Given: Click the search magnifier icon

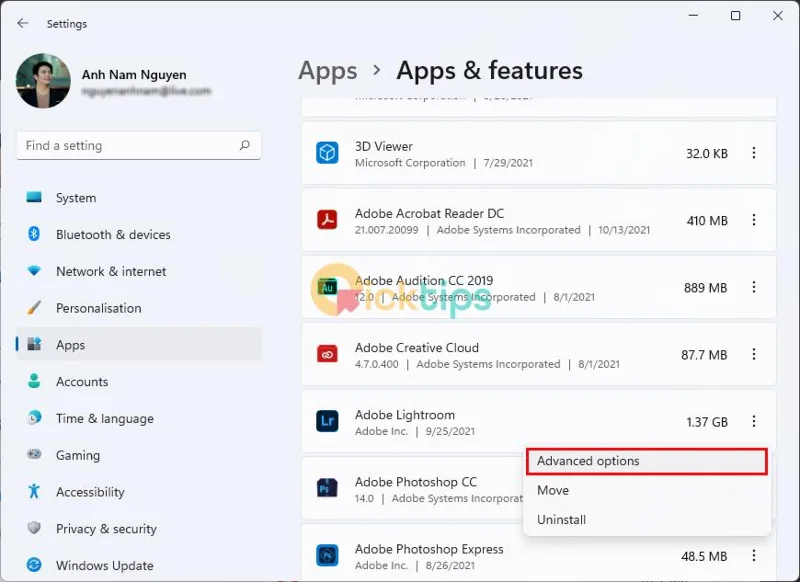Looking at the screenshot, I should [x=244, y=145].
